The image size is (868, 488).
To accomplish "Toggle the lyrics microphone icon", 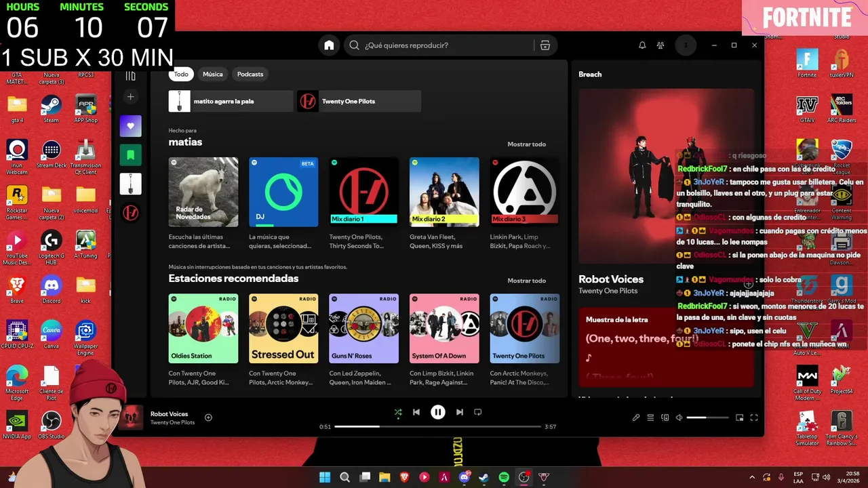I will point(636,418).
